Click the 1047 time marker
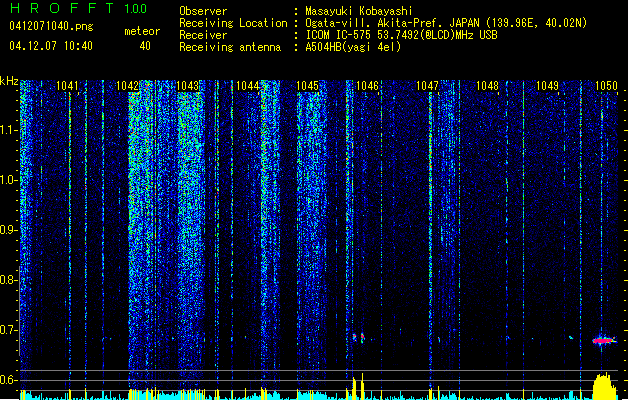Viewport: 629px width, 400px height. (428, 86)
